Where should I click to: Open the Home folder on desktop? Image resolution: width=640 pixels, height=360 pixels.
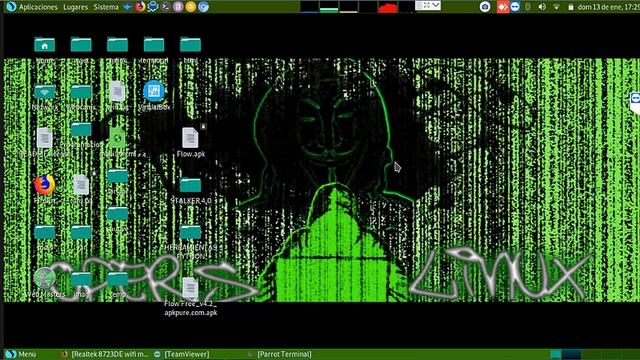click(x=44, y=44)
